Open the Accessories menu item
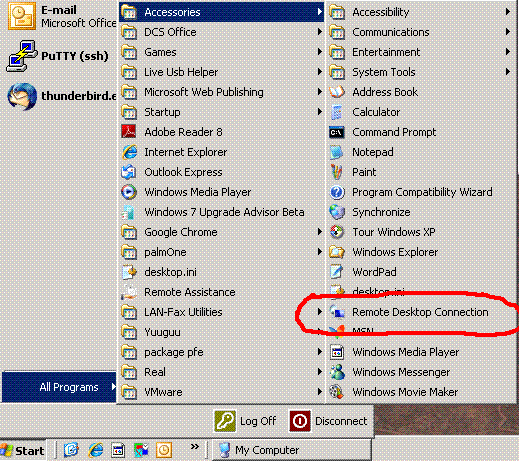519x461 pixels. point(221,12)
